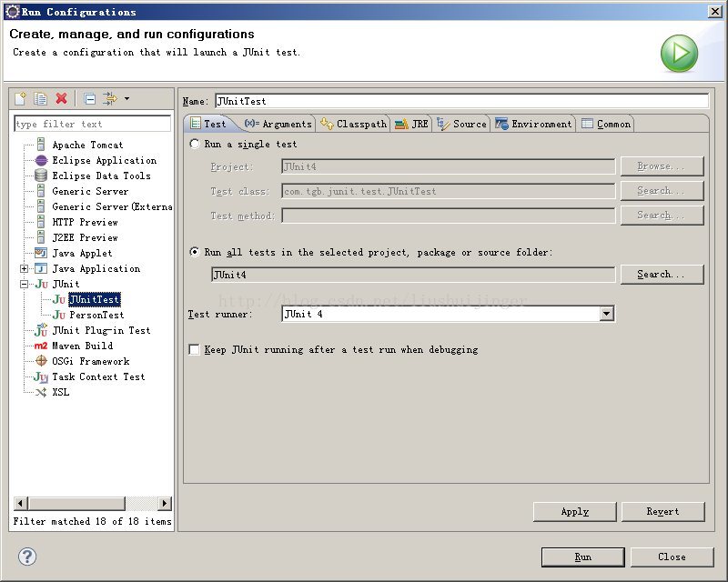Viewport: 728px width, 582px height.
Task: Switch to the Classpath tab
Action: 354,124
